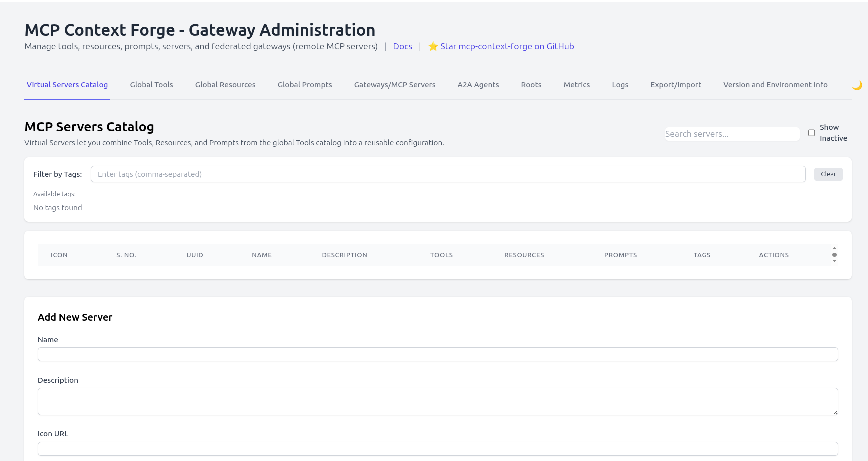Viewport: 868px width, 461px height.
Task: Click the 'No tags found' text
Action: 58,208
